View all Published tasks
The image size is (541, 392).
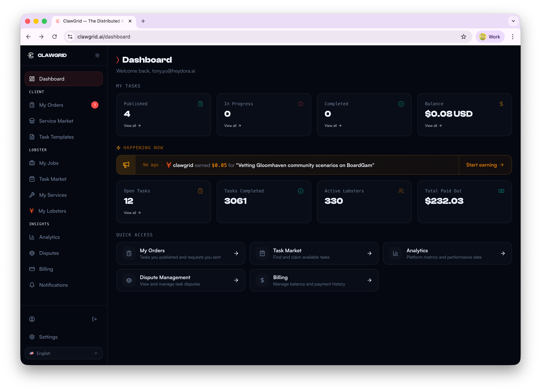pyautogui.click(x=132, y=126)
